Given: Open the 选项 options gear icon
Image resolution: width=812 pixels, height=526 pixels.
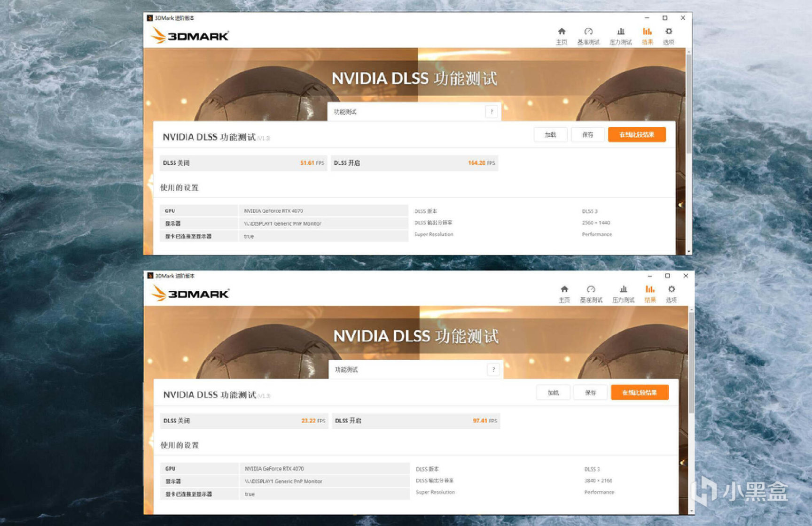Looking at the screenshot, I should [669, 35].
